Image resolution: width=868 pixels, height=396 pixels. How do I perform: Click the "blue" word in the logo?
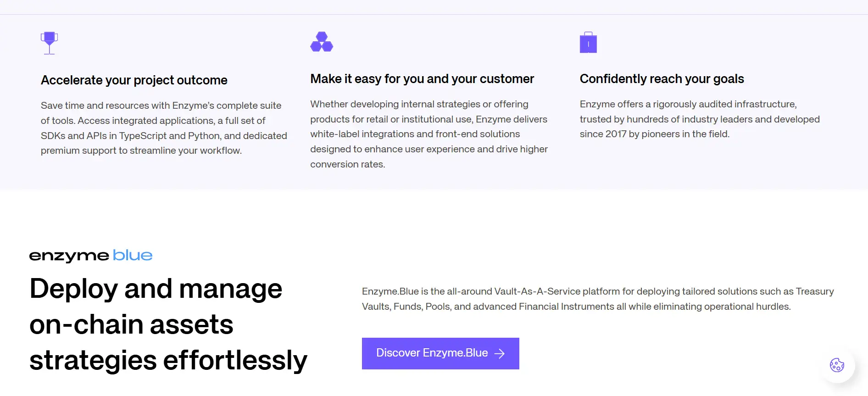coord(133,255)
